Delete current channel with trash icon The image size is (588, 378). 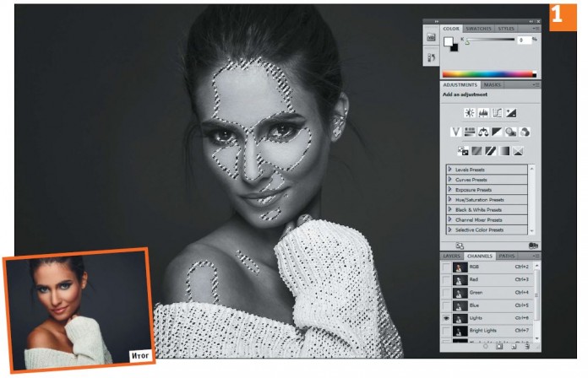tap(526, 346)
